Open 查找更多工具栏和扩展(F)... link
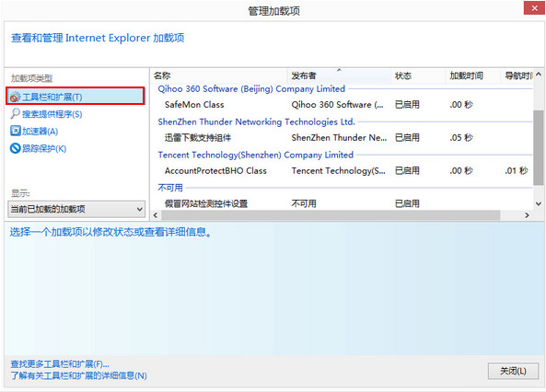The width and height of the screenshot is (546, 392). tap(60, 364)
